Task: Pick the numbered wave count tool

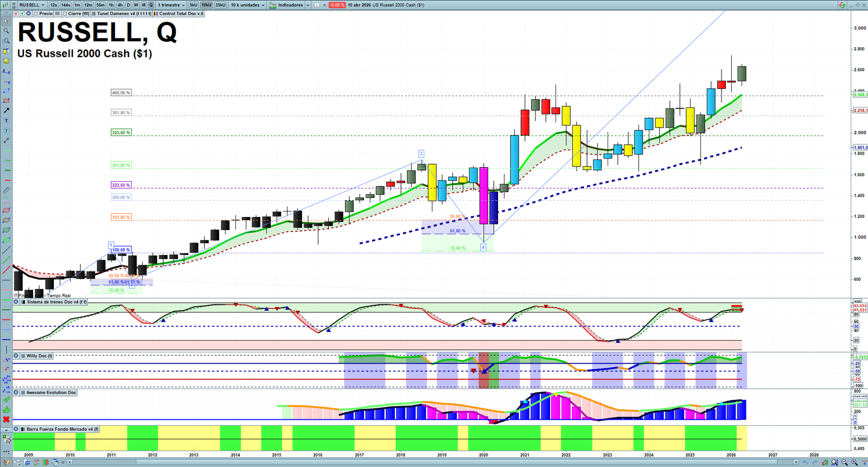Action: point(6,380)
